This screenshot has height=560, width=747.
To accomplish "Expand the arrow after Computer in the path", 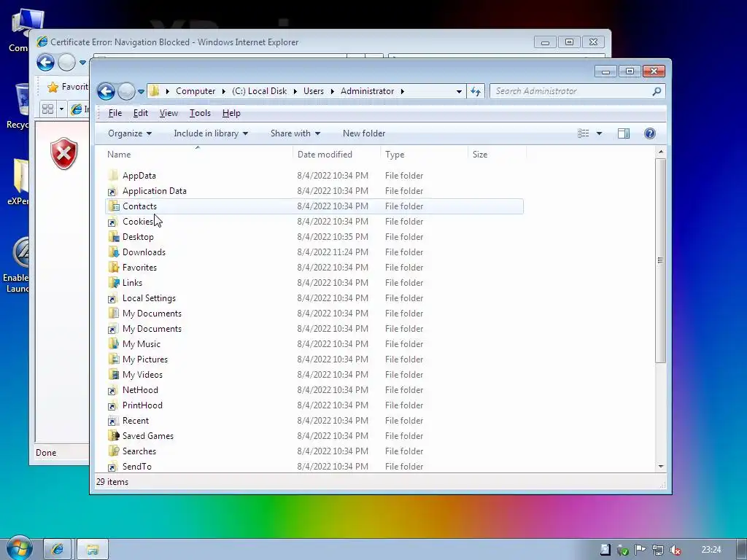I will 223,91.
